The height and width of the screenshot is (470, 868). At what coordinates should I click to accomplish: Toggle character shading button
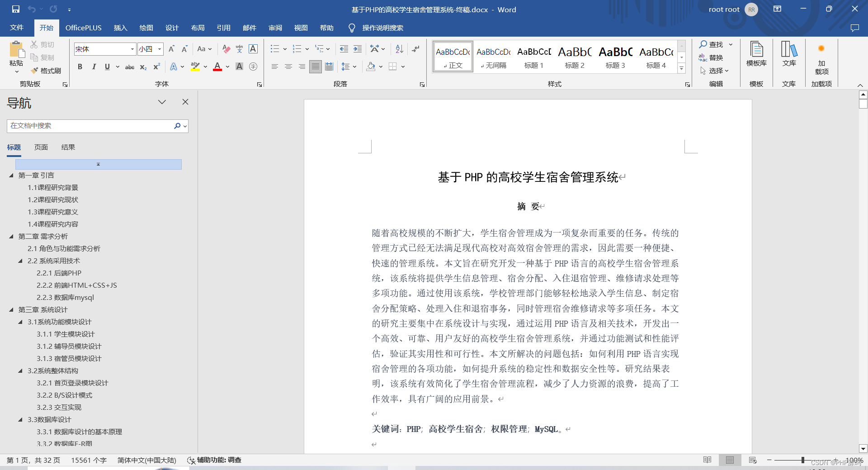click(240, 67)
